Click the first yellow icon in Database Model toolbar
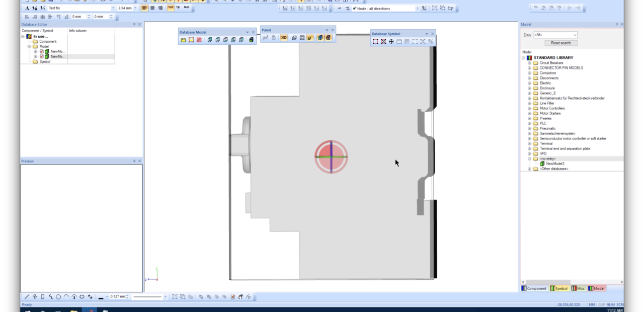 click(x=183, y=40)
